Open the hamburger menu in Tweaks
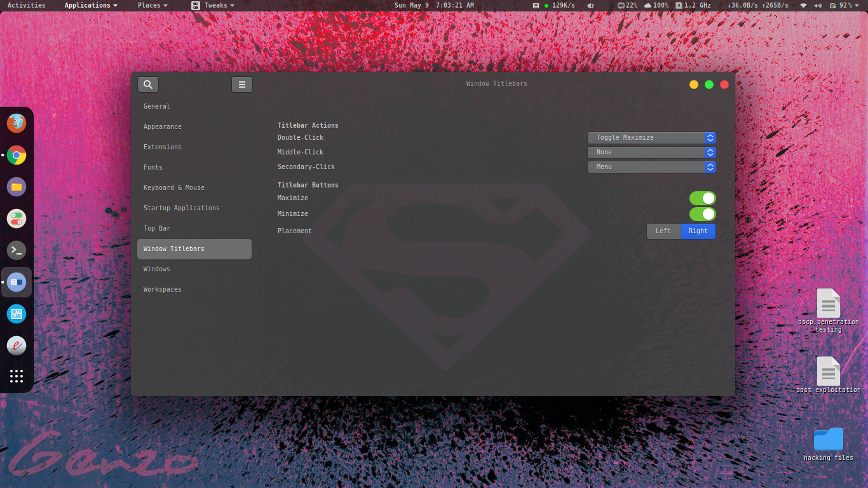868x488 pixels. pos(242,85)
